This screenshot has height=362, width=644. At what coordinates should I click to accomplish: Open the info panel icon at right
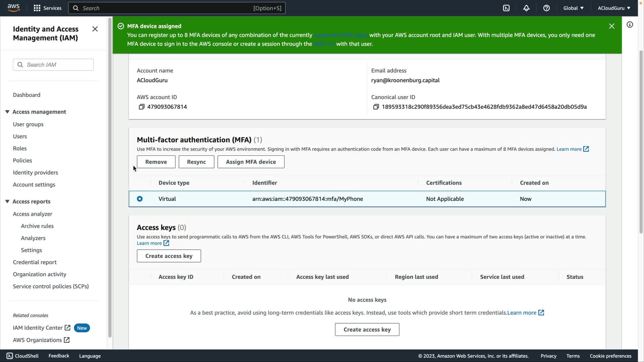pyautogui.click(x=630, y=24)
